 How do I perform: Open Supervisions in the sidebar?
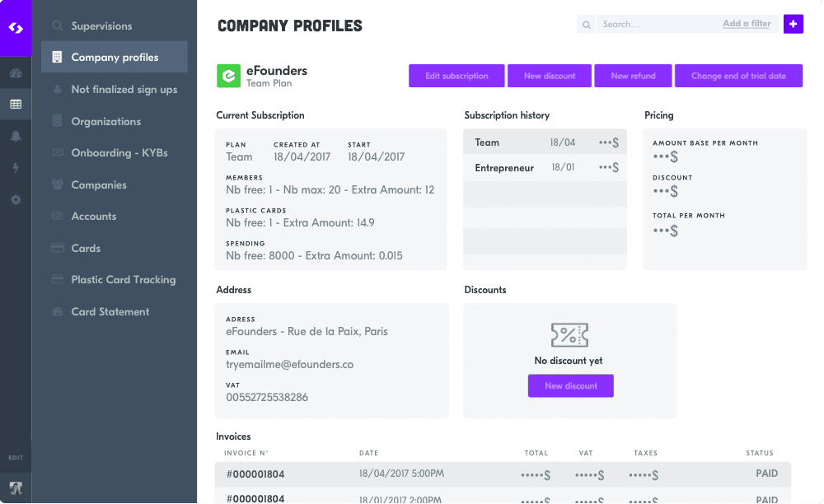coord(101,26)
